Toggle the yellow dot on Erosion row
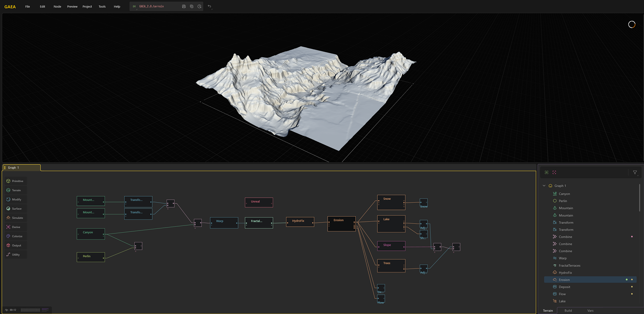 632,280
